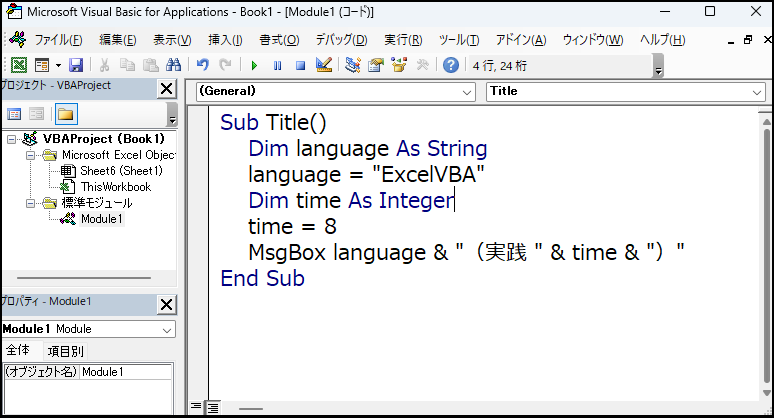
Task: Click Full Module View button at code bottom
Action: (213, 408)
